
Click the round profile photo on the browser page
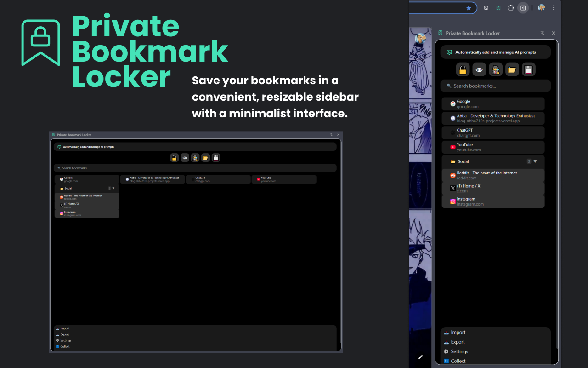[x=420, y=39]
